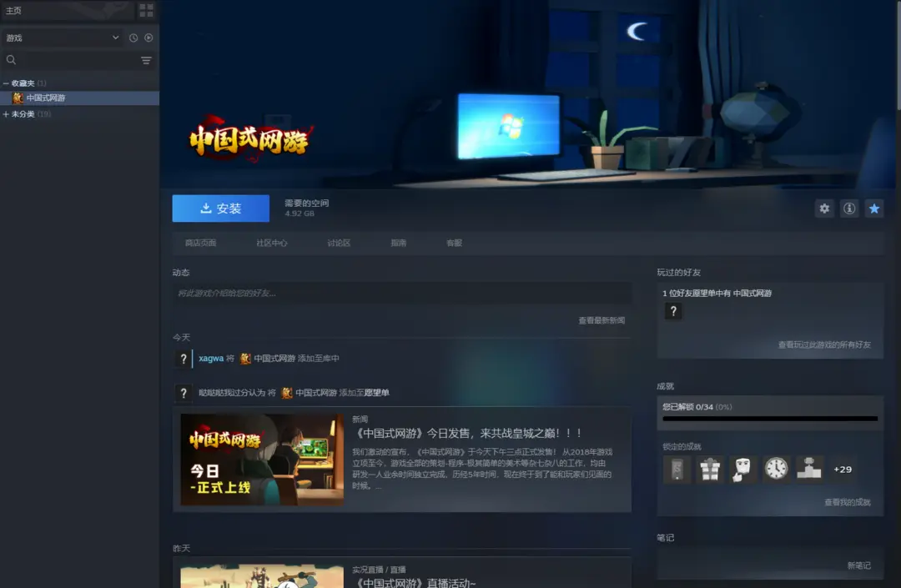Screen dimensions: 901x588
Task: Click the library search field
Action: (78, 60)
